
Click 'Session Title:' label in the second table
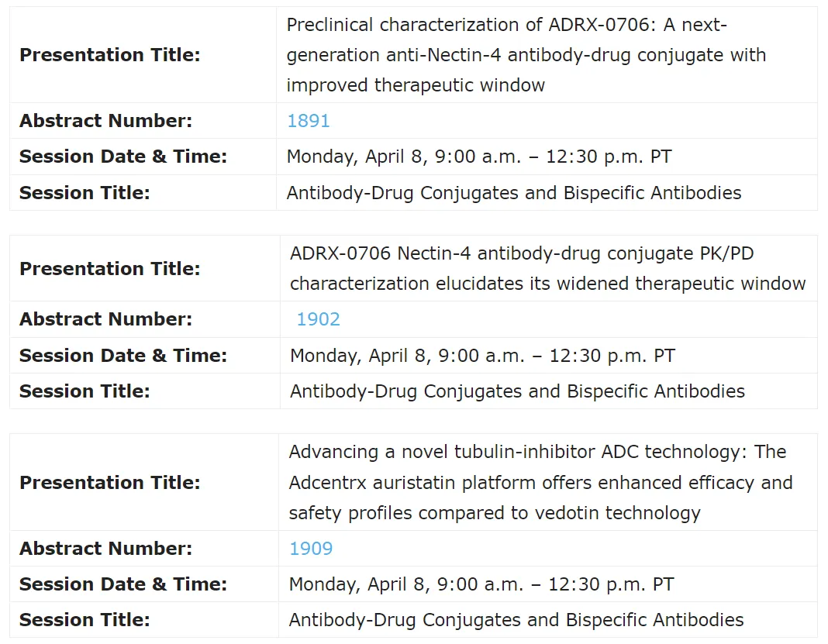(x=85, y=391)
